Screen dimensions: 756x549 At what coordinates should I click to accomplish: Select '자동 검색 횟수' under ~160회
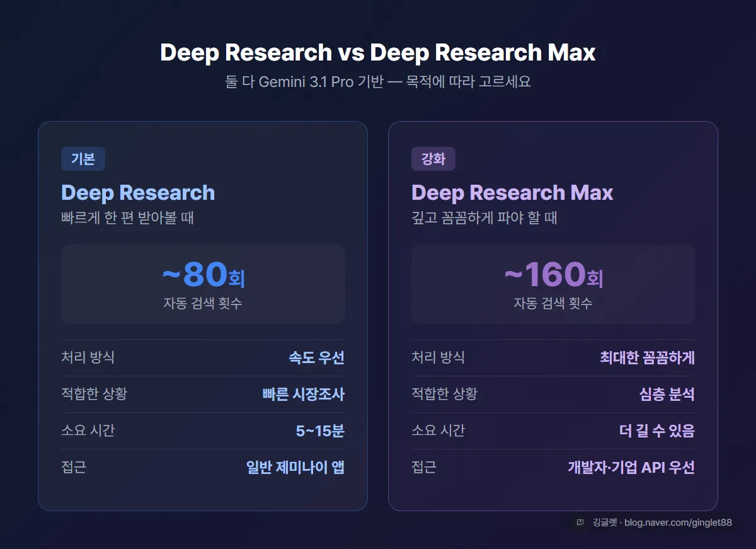pos(553,303)
